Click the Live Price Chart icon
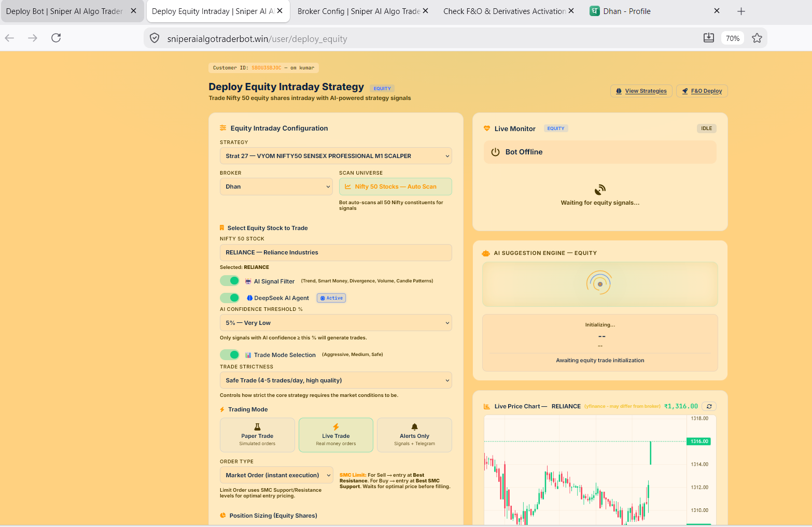The width and height of the screenshot is (812, 527). click(487, 406)
